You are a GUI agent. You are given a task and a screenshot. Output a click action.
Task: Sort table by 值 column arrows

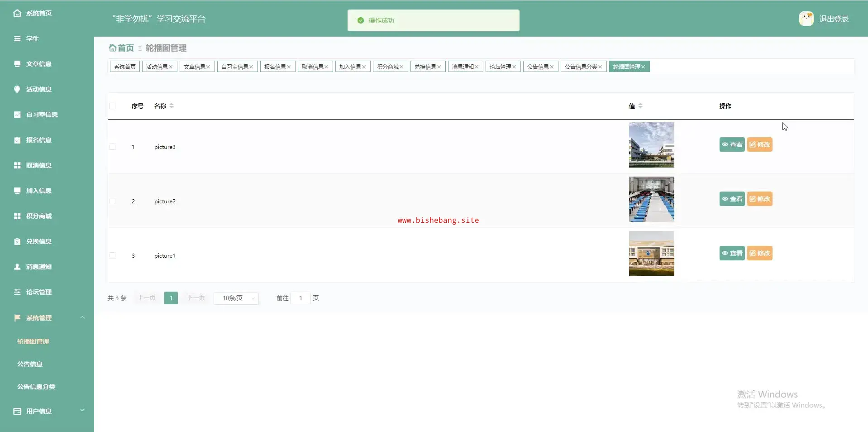tap(640, 106)
